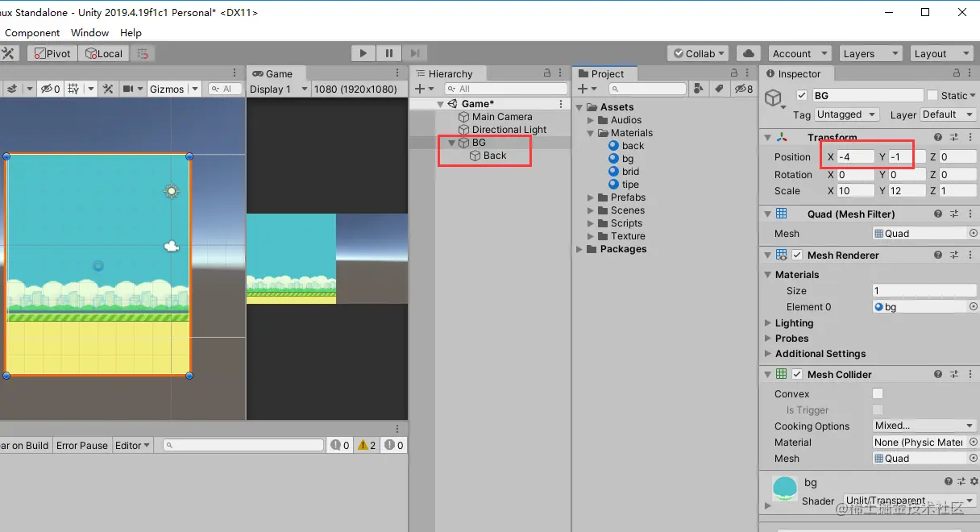This screenshot has height=532, width=980.
Task: Open the Cooking Options Mixed dropdown
Action: pyautogui.click(x=924, y=426)
